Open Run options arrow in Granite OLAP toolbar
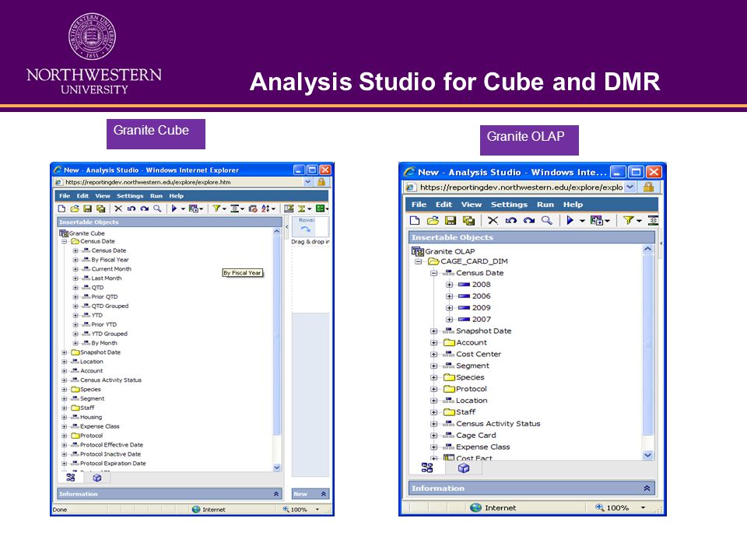This screenshot has width=747, height=560. click(x=582, y=220)
